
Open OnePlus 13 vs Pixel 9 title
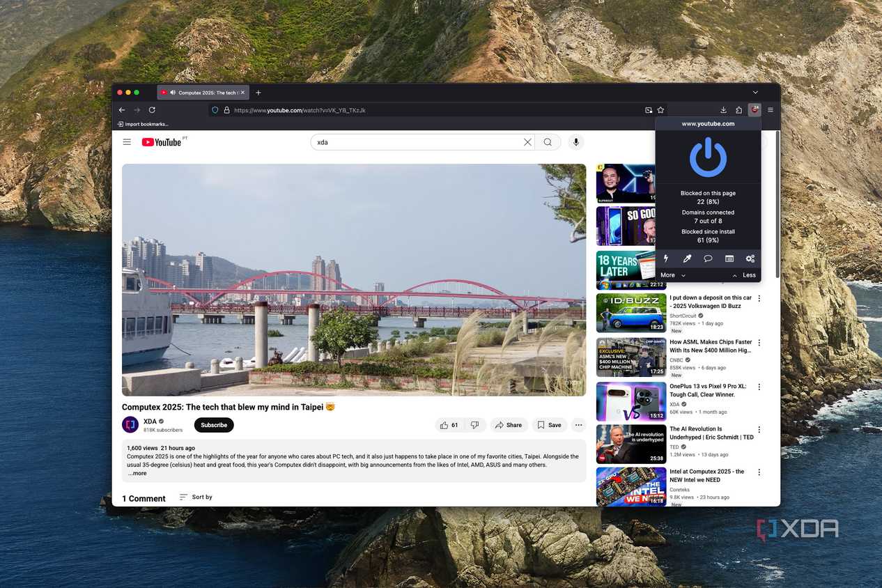(708, 390)
